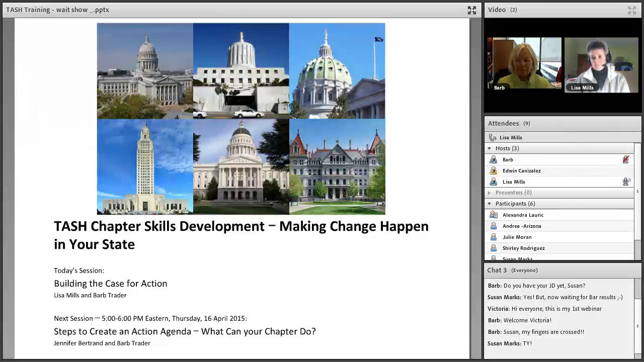Select Lisa Mills in the hosts list
644x362 pixels.
coord(559,182)
